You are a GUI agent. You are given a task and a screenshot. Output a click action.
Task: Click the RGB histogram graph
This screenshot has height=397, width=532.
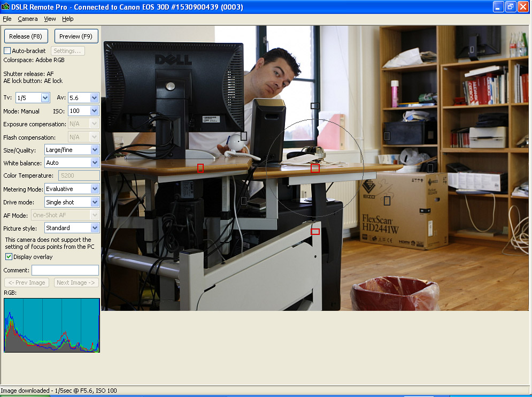click(x=52, y=325)
